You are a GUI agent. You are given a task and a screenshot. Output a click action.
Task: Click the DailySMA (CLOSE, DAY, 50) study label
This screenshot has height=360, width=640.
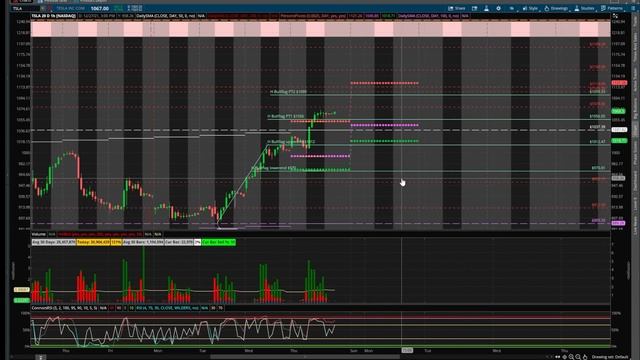(x=166, y=16)
